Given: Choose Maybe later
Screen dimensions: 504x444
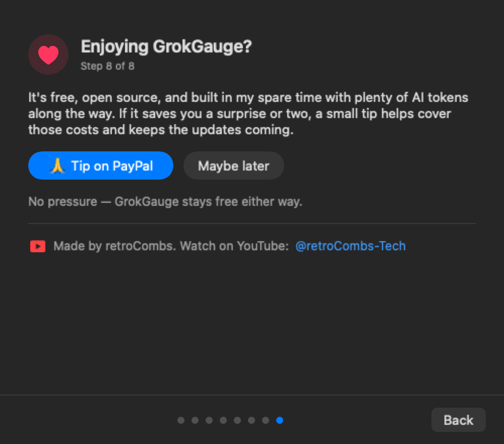Looking at the screenshot, I should click(x=234, y=165).
